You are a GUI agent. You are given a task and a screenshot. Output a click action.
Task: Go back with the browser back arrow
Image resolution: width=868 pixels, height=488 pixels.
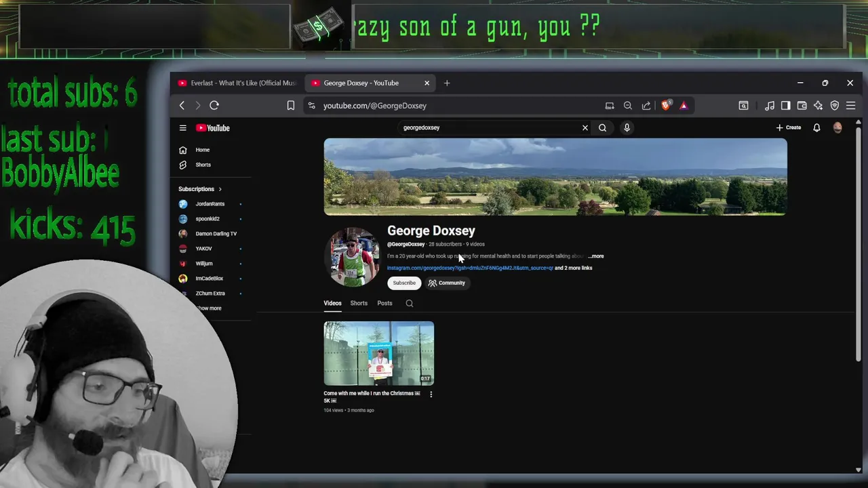(182, 105)
